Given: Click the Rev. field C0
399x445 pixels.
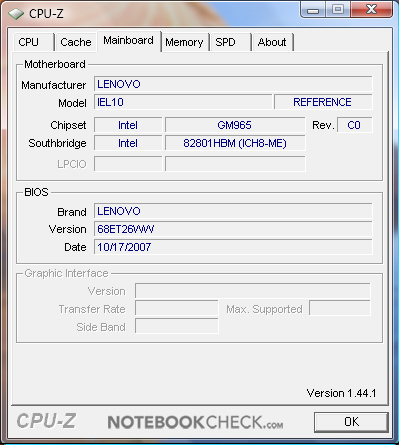Looking at the screenshot, I should [354, 125].
